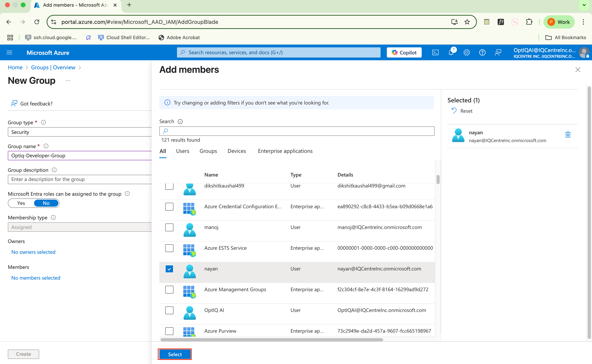
Task: Uncheck the nayan user checkbox
Action: click(169, 269)
